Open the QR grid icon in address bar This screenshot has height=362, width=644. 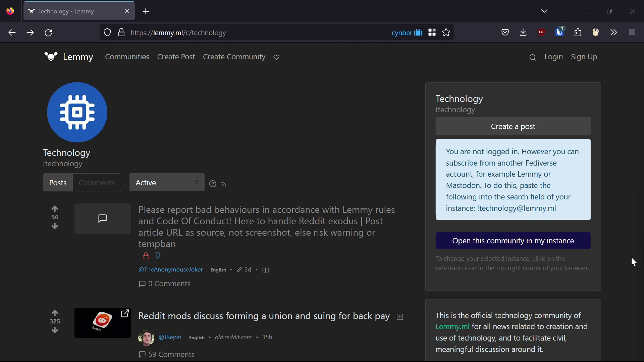pyautogui.click(x=432, y=33)
